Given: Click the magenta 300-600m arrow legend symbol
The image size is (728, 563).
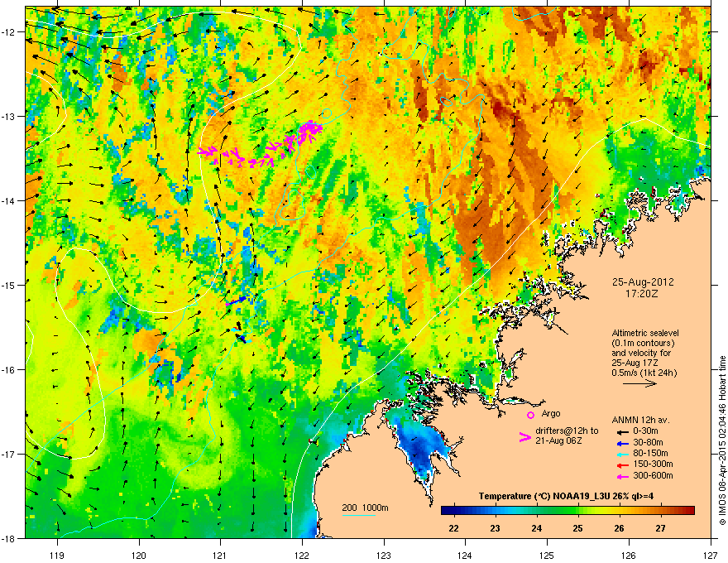Looking at the screenshot, I should (621, 476).
